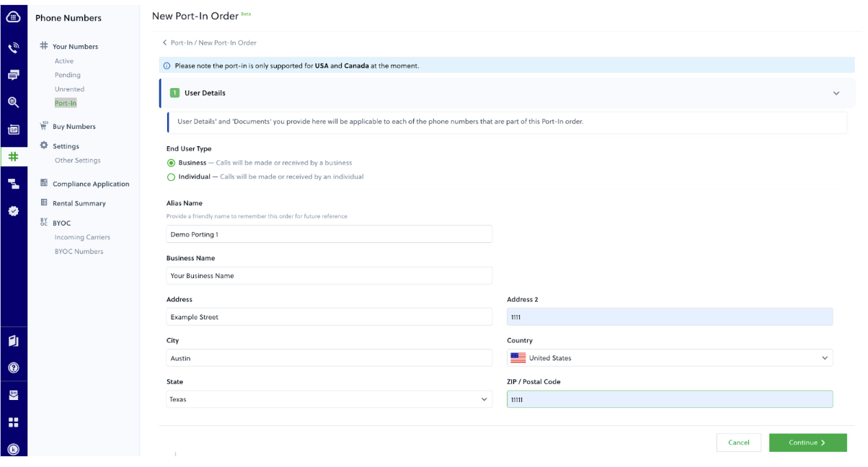Screen dimensions: 868x467
Task: Click the Continue button
Action: click(x=807, y=442)
